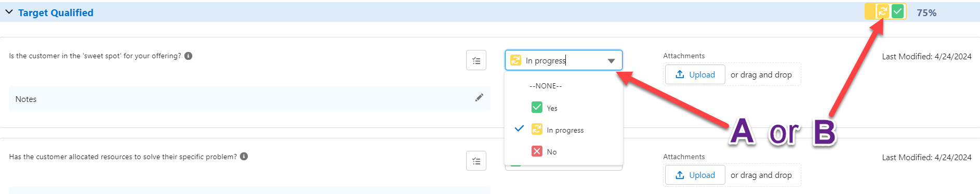Viewport: 980px width, 194px height.
Task: Upload an attachment for the first question
Action: click(695, 74)
